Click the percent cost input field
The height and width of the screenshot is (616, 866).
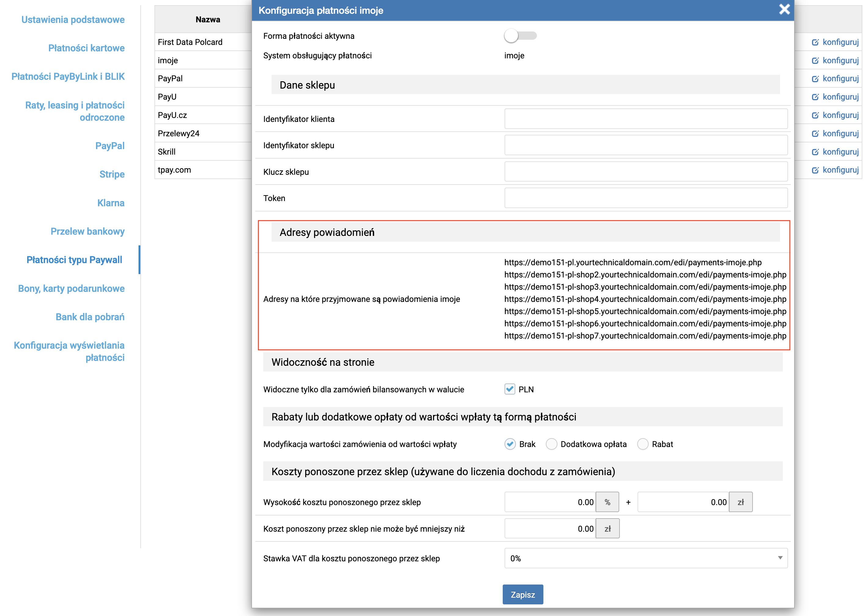(550, 502)
